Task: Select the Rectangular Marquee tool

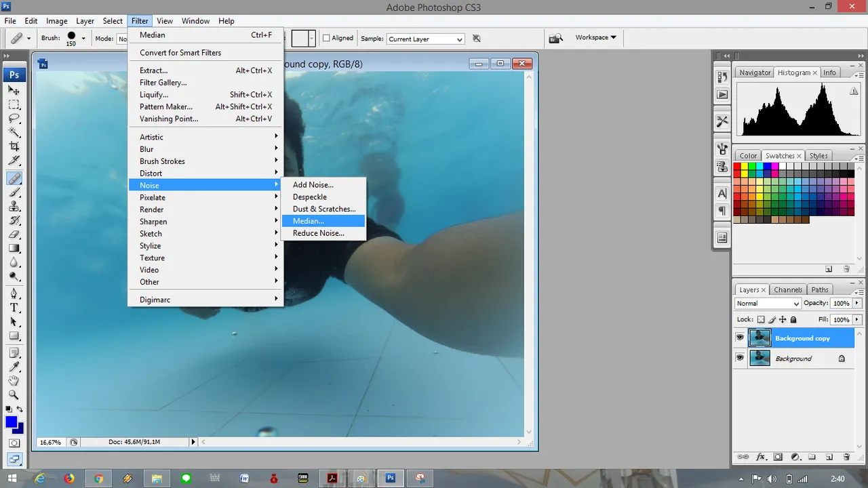Action: coord(14,104)
